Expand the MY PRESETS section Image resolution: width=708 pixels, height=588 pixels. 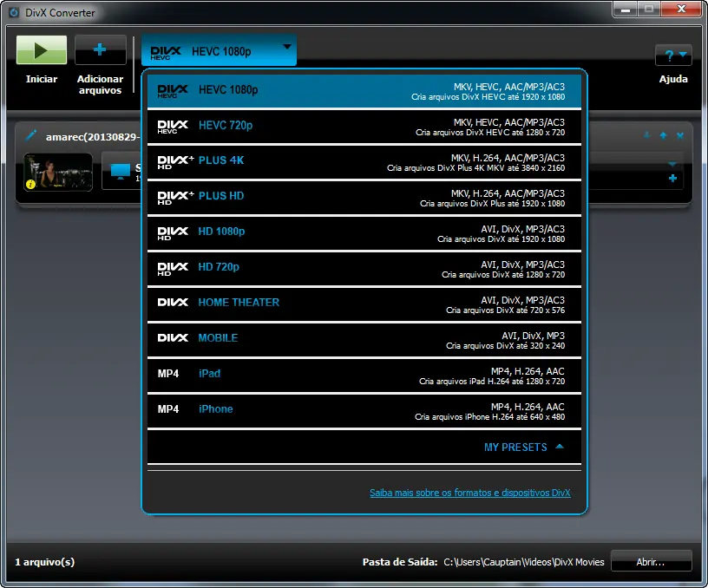coord(524,448)
